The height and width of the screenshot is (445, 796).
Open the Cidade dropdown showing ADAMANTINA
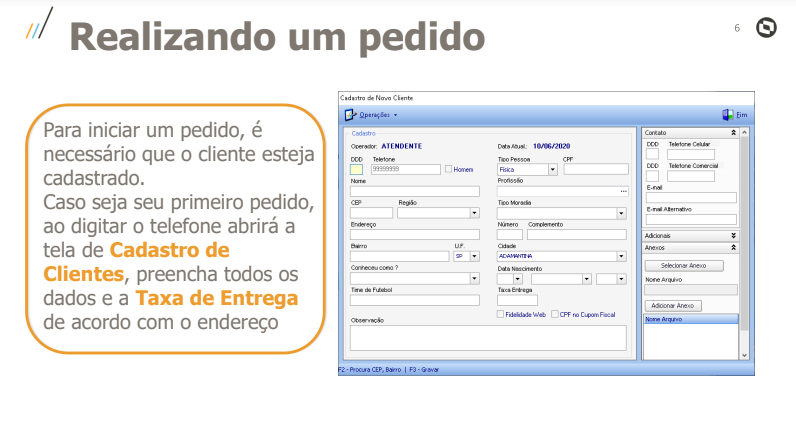tap(621, 256)
